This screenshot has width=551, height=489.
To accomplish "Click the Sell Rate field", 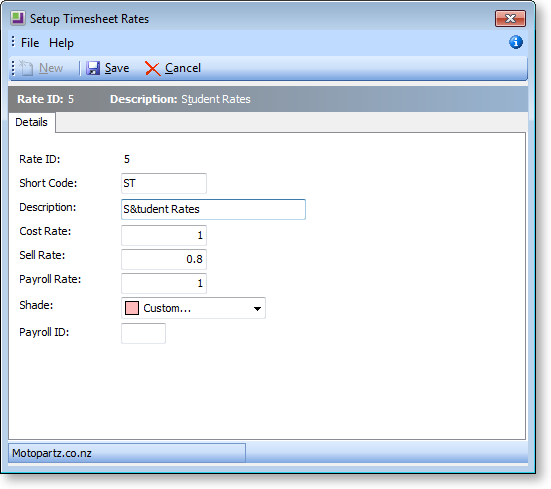I will coord(164,259).
